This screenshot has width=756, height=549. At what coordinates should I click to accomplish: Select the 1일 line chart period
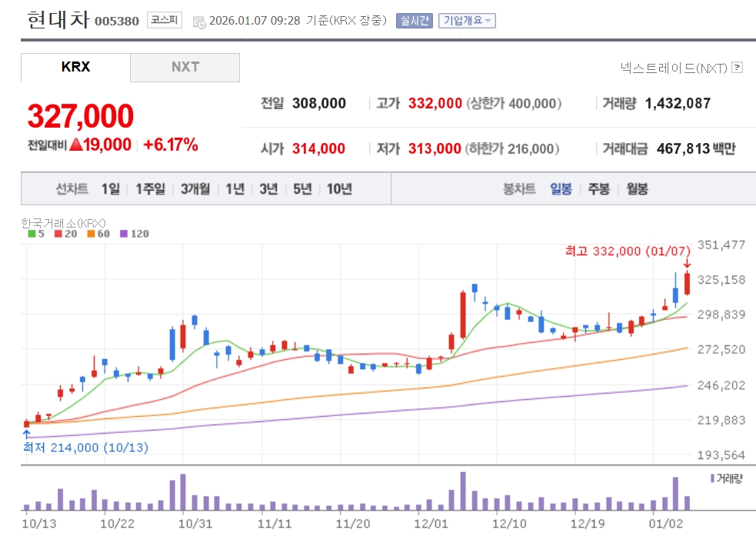111,188
